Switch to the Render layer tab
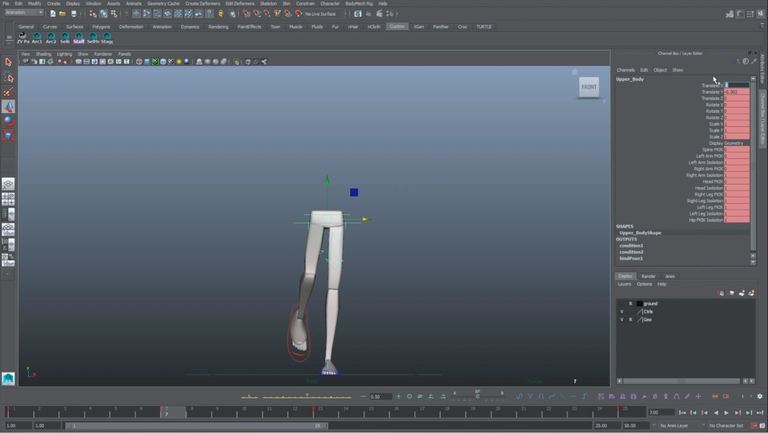Image resolution: width=768 pixels, height=433 pixels. tap(648, 276)
